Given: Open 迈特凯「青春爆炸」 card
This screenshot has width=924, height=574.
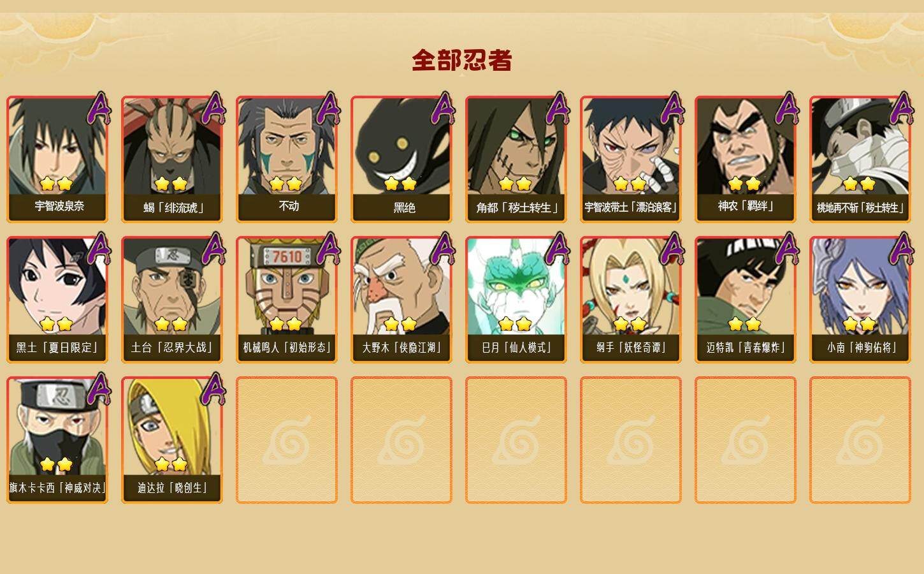Looking at the screenshot, I should pyautogui.click(x=746, y=300).
